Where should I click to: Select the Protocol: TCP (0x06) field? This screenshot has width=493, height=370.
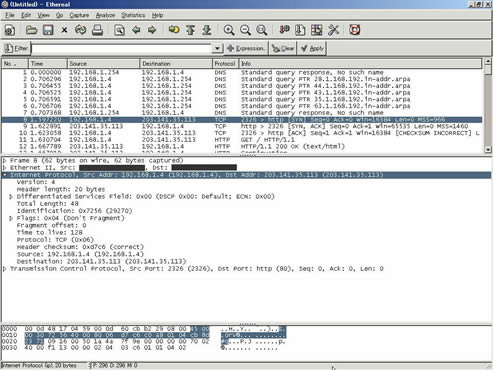[x=55, y=240]
